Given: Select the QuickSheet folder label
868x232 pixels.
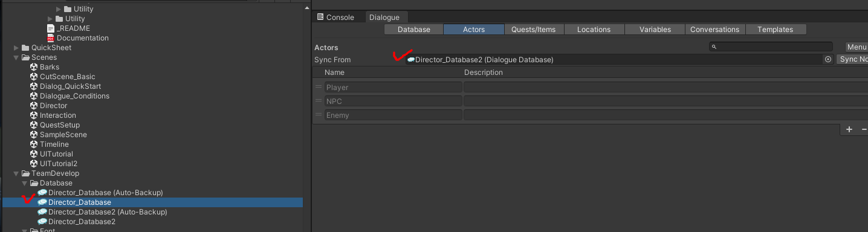Looking at the screenshot, I should pos(51,48).
